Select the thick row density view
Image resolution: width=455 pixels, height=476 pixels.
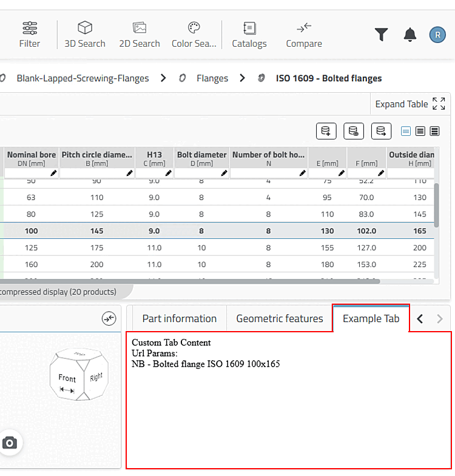click(x=434, y=131)
